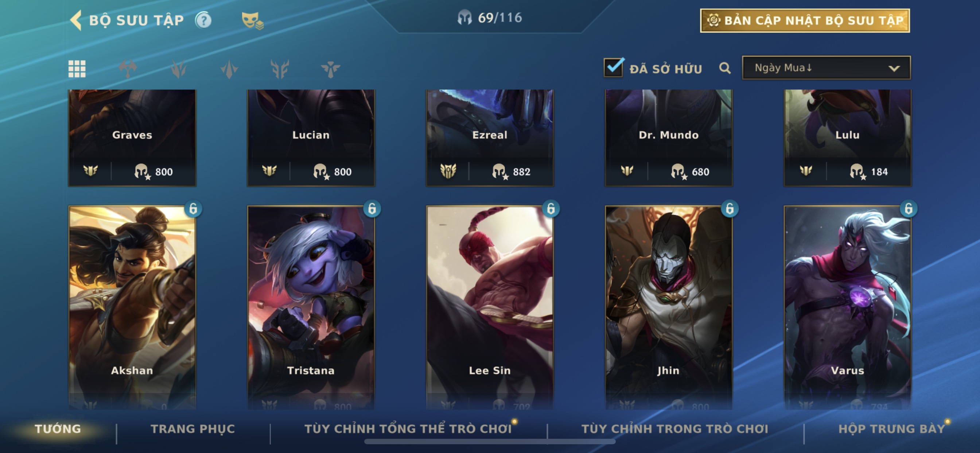Expand the Ngày Mua sort dropdown
This screenshot has height=453, width=980.
(x=826, y=68)
